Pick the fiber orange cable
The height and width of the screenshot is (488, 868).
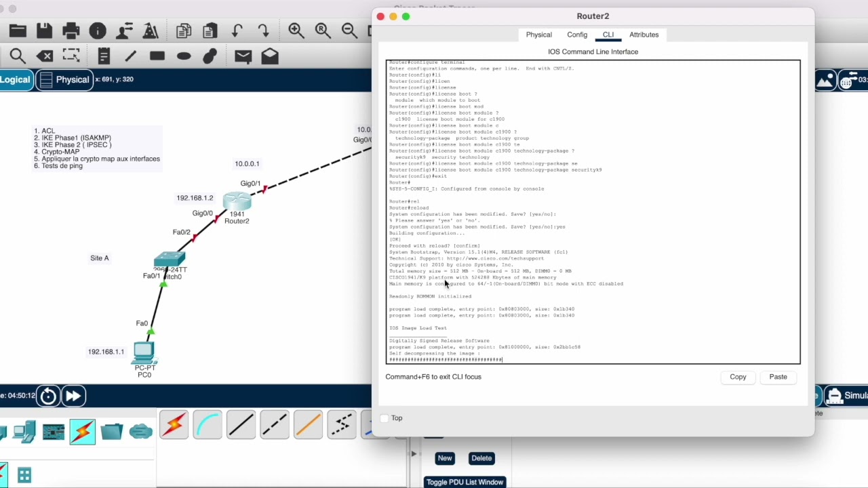point(308,425)
